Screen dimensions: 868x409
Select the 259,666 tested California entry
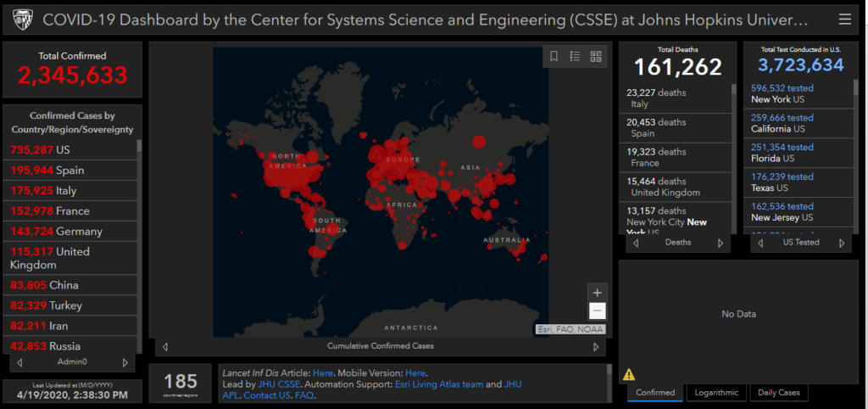(800, 123)
